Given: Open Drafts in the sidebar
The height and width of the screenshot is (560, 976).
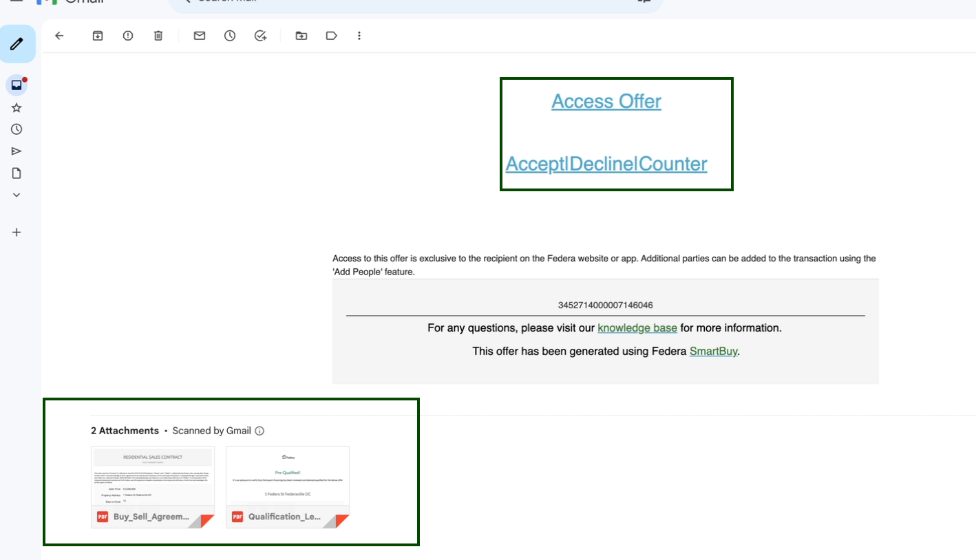Looking at the screenshot, I should click(17, 173).
